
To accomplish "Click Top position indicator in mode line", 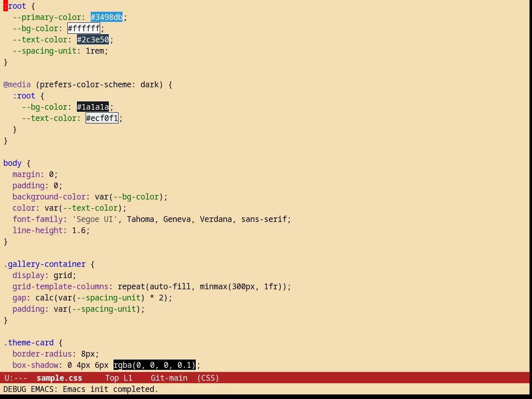I will (112, 378).
